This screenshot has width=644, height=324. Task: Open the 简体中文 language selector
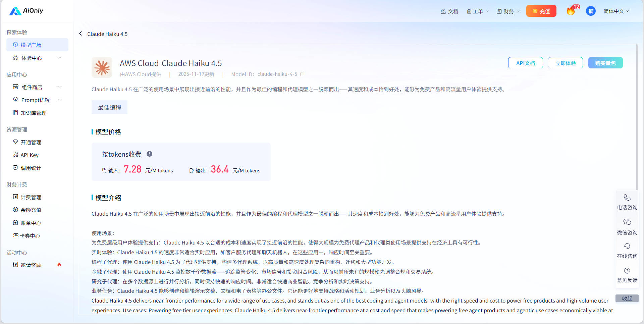pos(616,11)
